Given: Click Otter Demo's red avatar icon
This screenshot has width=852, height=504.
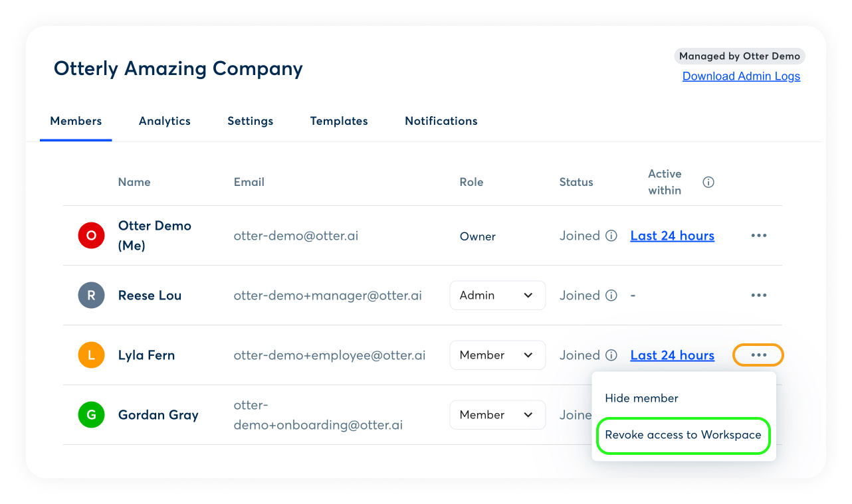Looking at the screenshot, I should (91, 236).
